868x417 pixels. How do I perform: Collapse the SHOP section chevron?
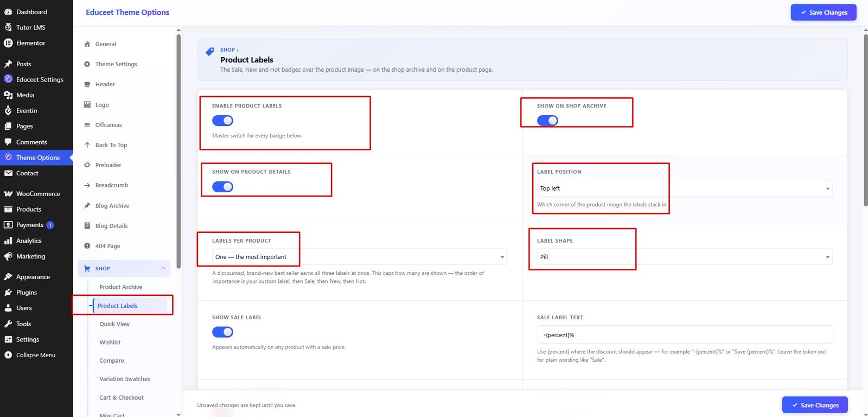click(x=163, y=268)
